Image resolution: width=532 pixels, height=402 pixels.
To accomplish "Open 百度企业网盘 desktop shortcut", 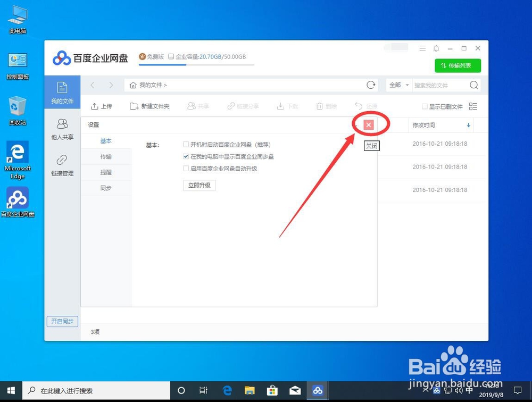I will [x=18, y=202].
